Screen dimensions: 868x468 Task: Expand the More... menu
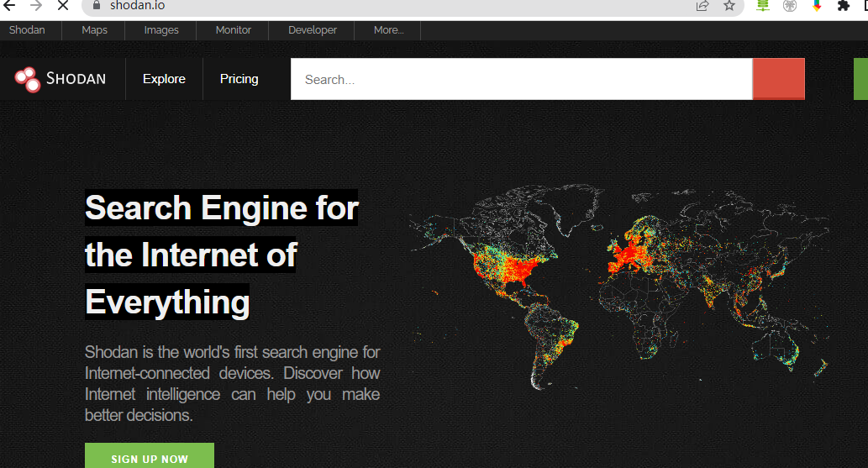point(388,30)
